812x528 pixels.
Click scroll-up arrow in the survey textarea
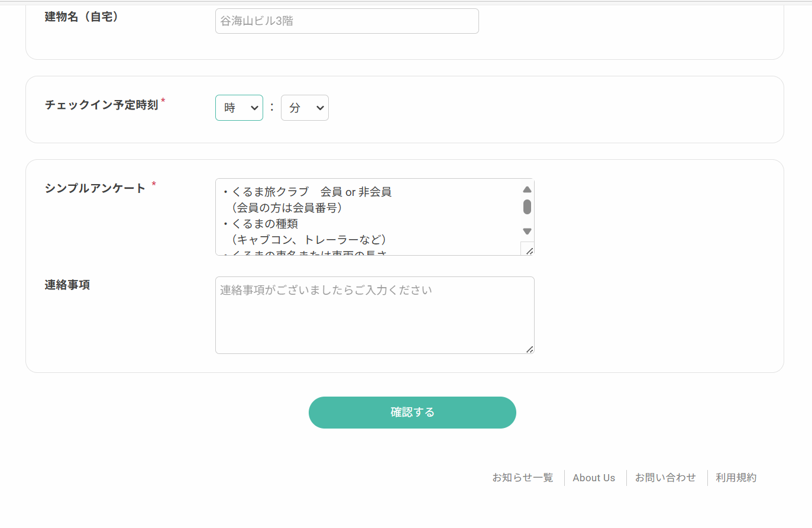527,189
